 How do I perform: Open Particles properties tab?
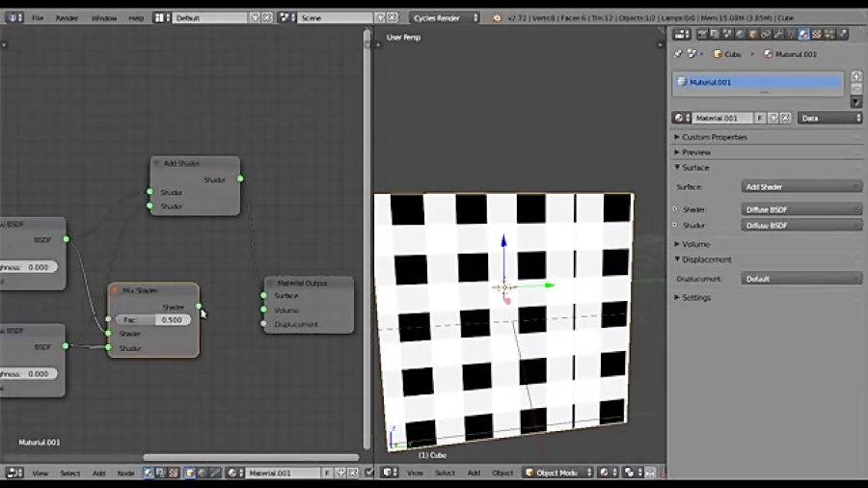click(x=829, y=35)
